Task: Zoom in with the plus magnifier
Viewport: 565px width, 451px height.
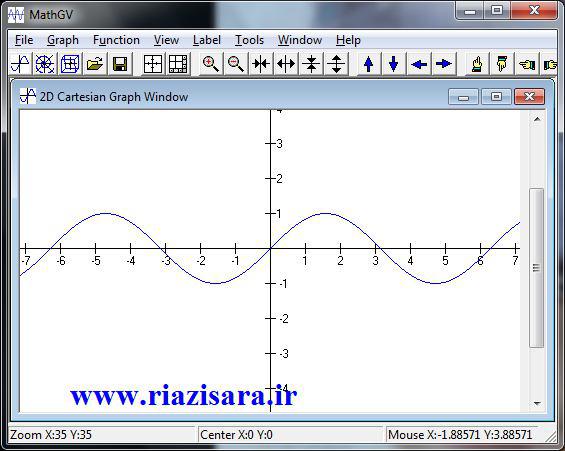Action: [210, 64]
